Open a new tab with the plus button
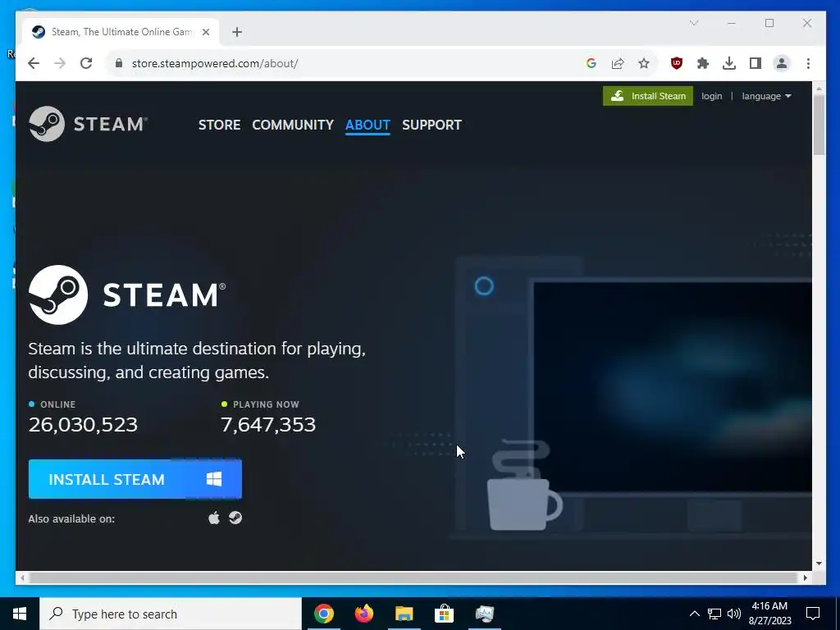Image resolution: width=840 pixels, height=630 pixels. [x=237, y=32]
